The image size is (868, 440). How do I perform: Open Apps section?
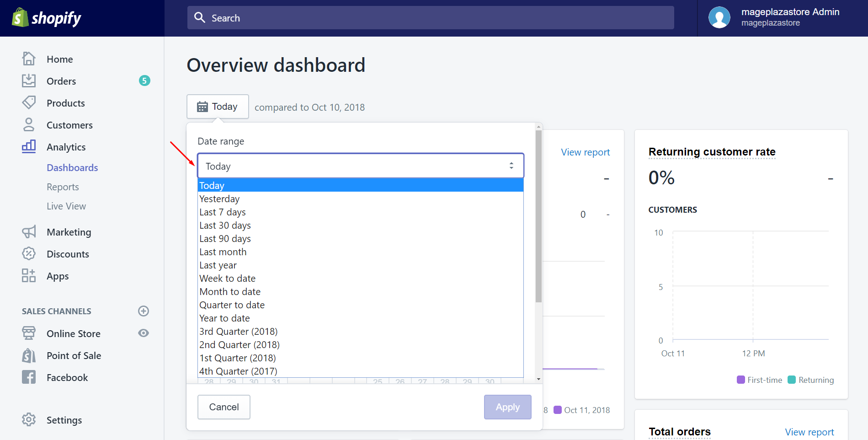coord(58,276)
